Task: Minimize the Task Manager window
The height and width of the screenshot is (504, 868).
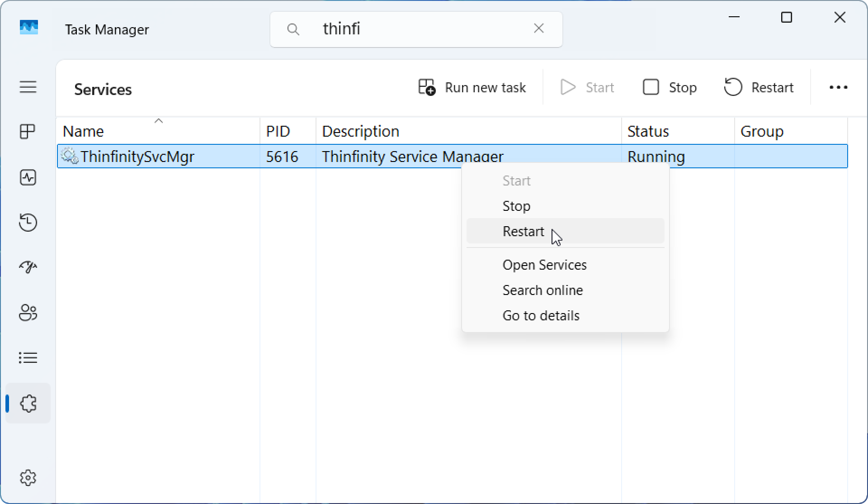Action: click(734, 17)
